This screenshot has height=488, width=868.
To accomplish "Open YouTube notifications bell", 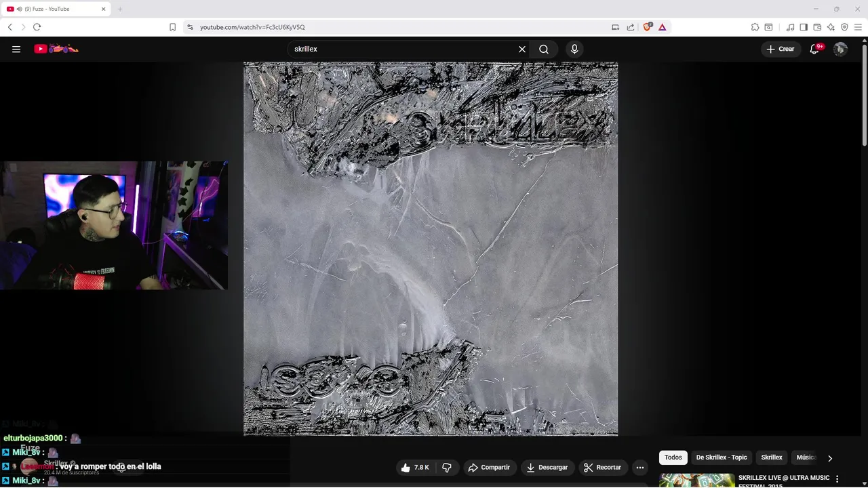I will coord(815,49).
